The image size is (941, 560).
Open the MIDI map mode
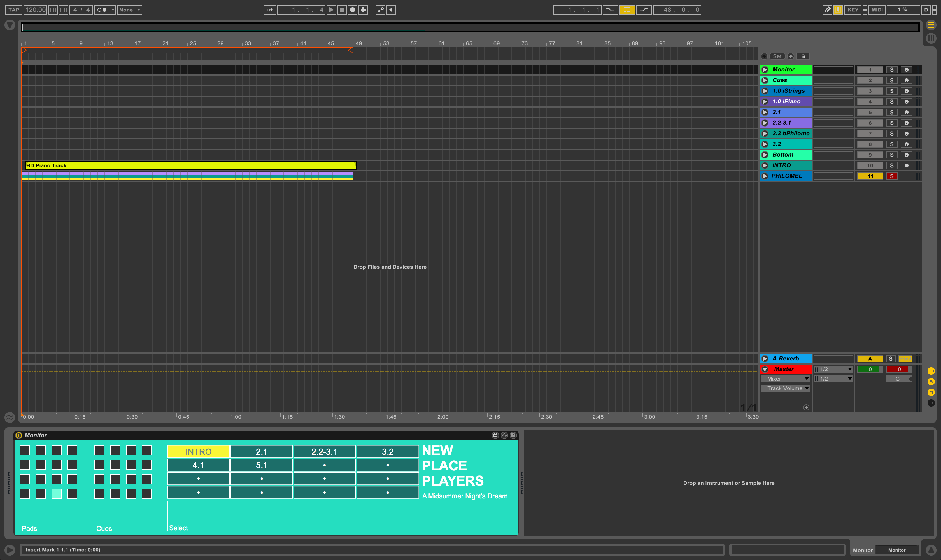coord(877,10)
